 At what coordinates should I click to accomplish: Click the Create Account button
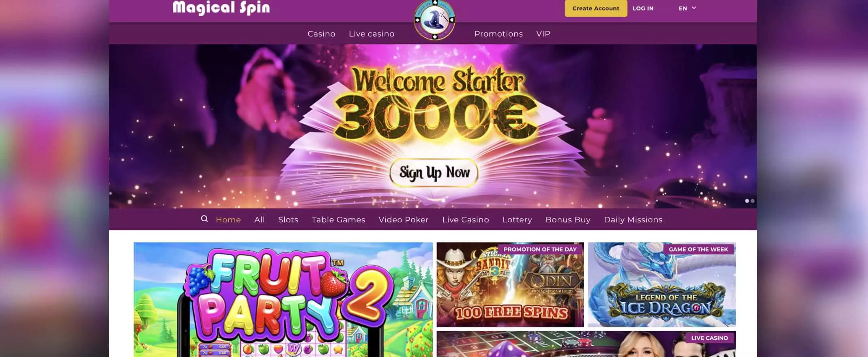(596, 8)
